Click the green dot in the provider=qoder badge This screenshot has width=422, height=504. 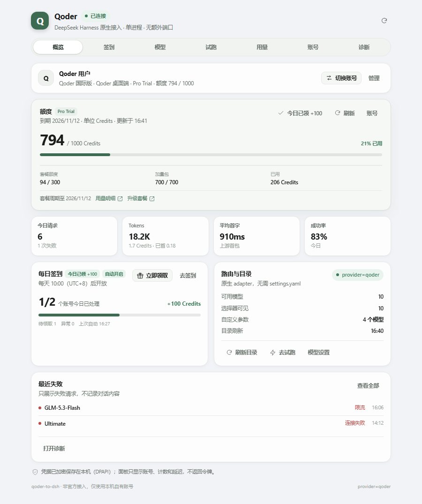tap(338, 275)
